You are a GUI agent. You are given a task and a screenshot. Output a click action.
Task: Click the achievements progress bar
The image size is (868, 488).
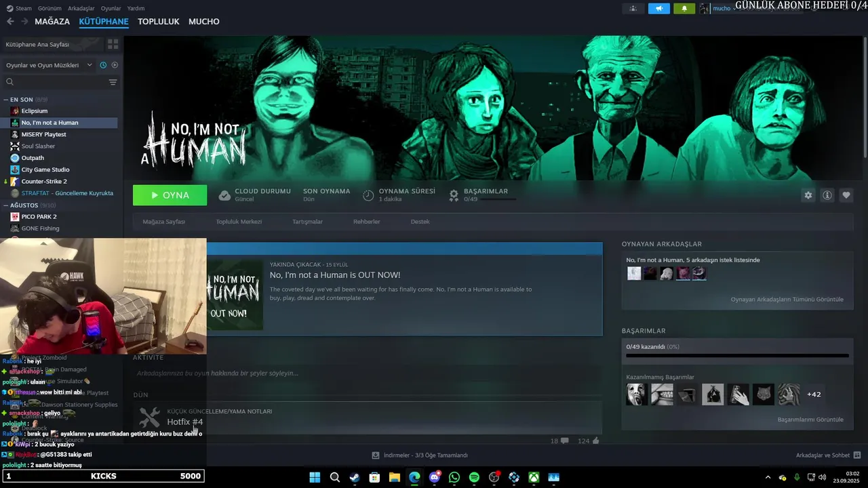point(737,355)
